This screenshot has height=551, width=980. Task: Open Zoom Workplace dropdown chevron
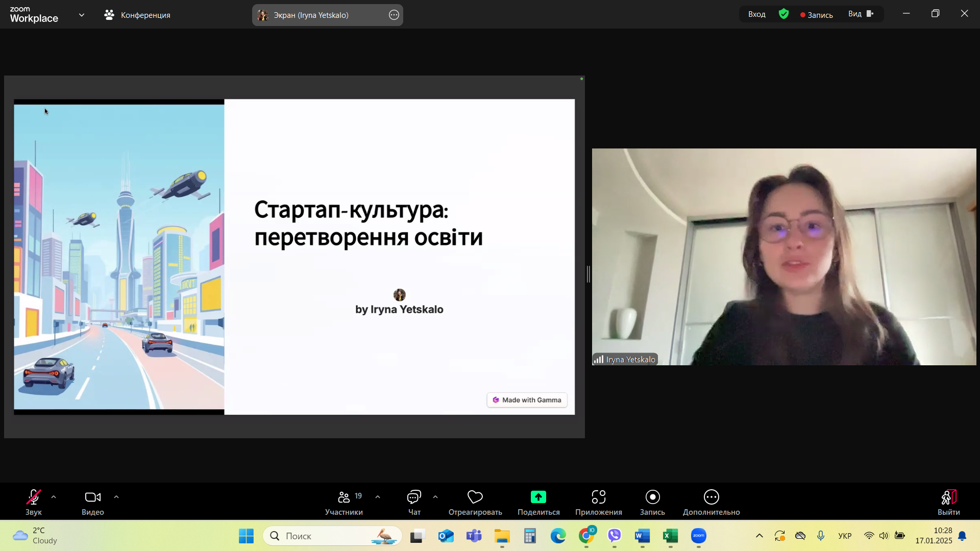point(82,15)
